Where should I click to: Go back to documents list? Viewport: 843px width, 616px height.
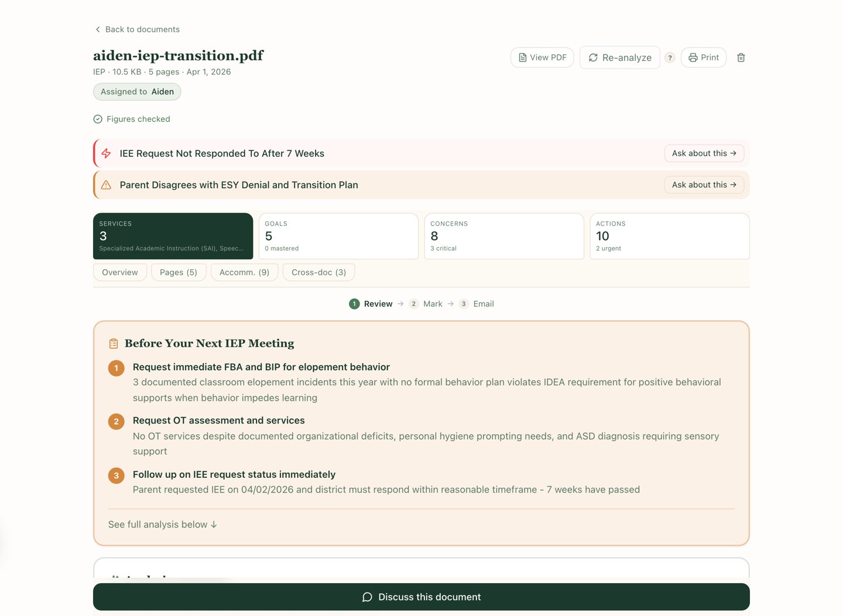click(137, 29)
